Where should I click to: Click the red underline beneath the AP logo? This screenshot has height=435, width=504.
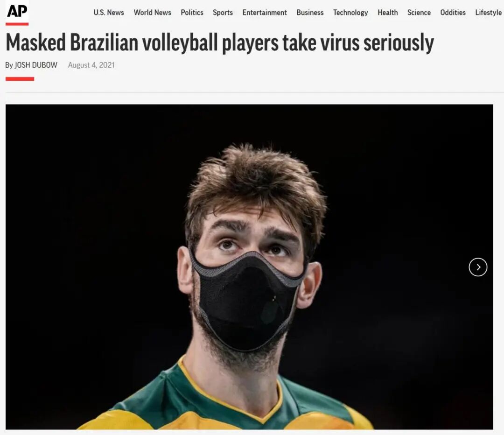(17, 24)
